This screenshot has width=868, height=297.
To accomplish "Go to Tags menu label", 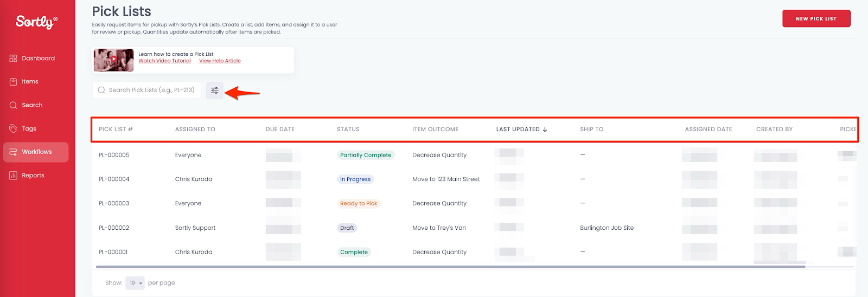I will tap(29, 129).
